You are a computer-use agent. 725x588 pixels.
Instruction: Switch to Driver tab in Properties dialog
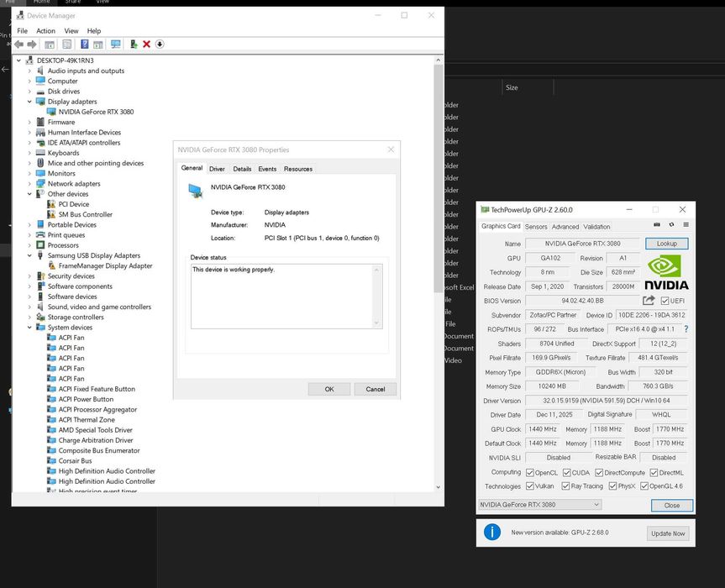click(217, 169)
